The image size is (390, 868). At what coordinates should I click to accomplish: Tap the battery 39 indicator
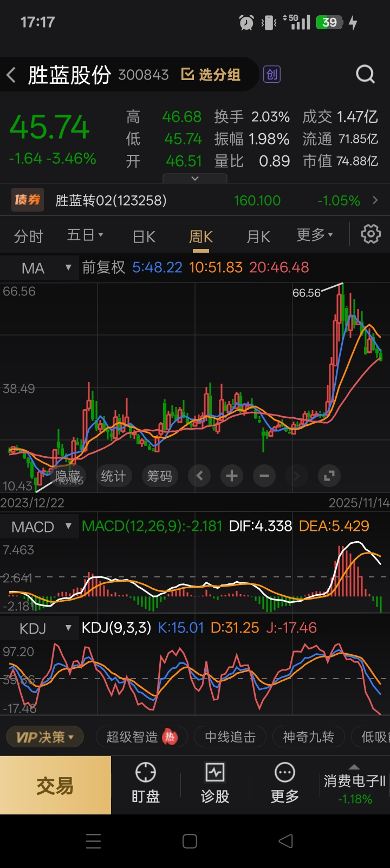pos(329,22)
